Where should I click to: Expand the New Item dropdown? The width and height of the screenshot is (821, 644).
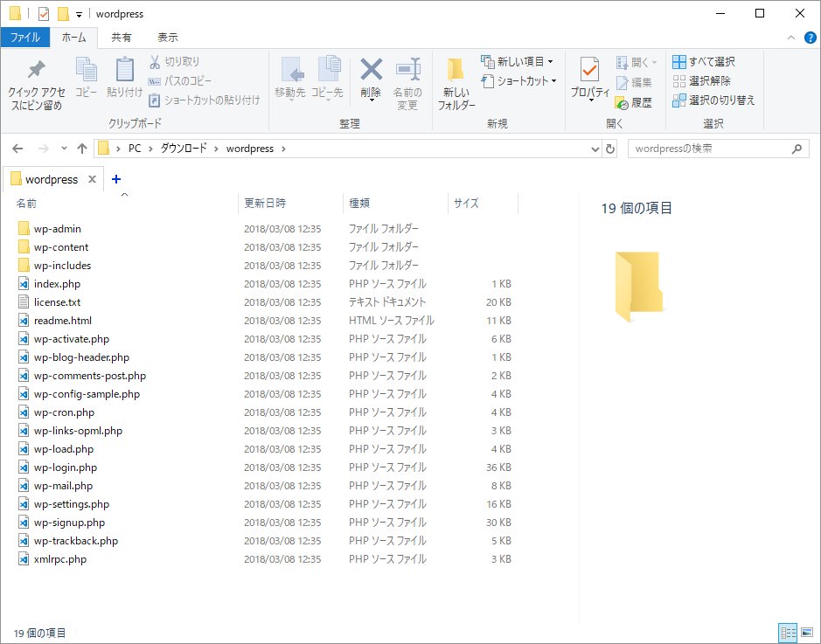[550, 62]
